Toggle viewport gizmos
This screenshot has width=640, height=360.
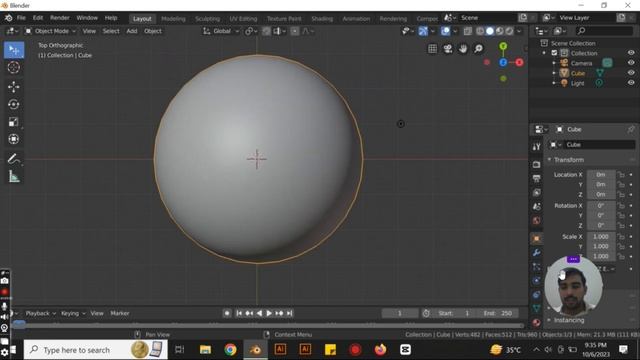tap(423, 31)
